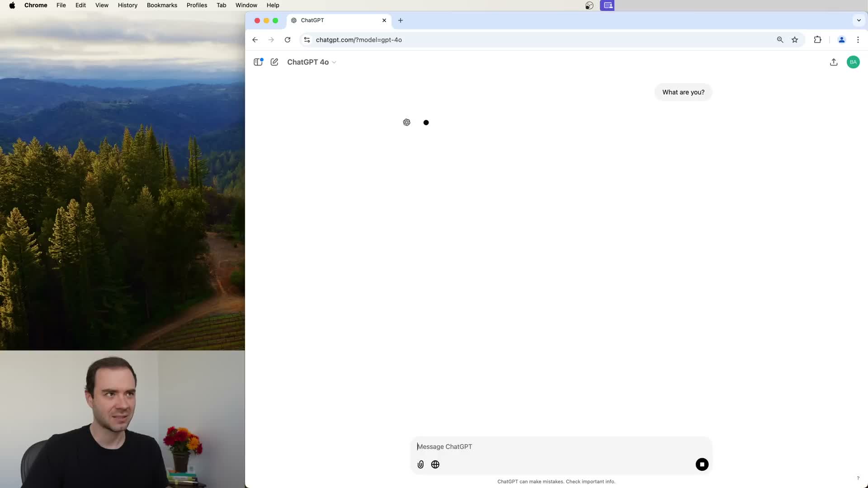Open the Chrome three-dot menu

pos(858,40)
